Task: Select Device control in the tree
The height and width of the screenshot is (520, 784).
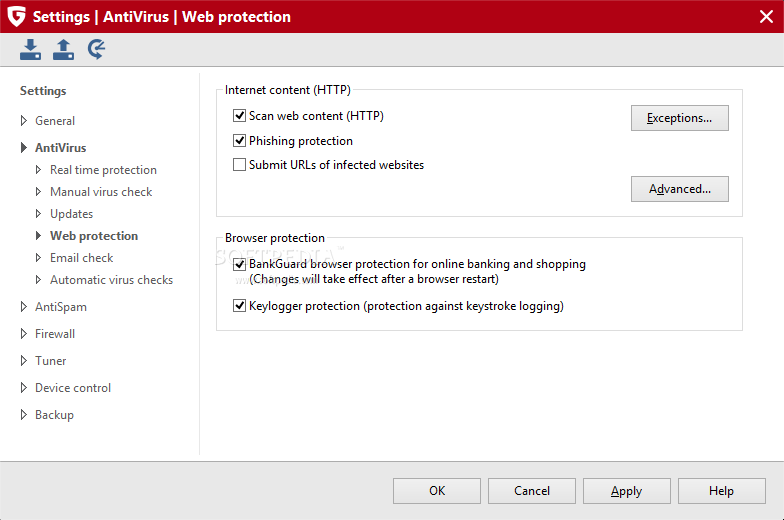Action: pos(73,388)
